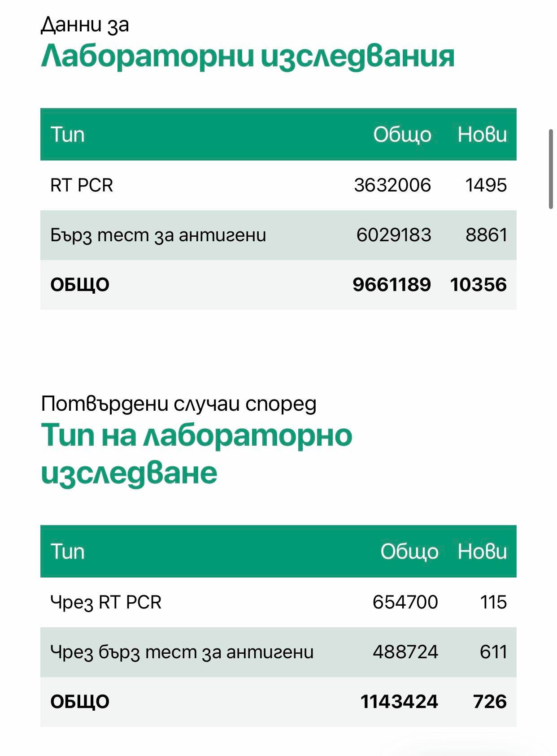Click the new confirmed cases total 726

click(x=490, y=702)
